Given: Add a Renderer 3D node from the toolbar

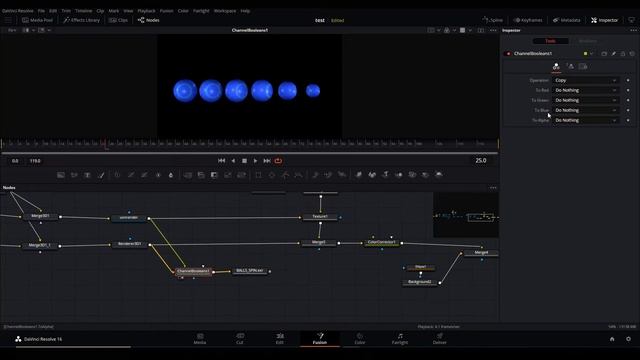Looking at the screenshot, I should click(439, 175).
